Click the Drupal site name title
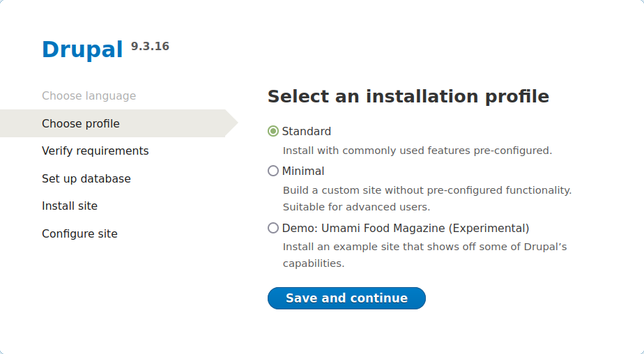 (83, 49)
